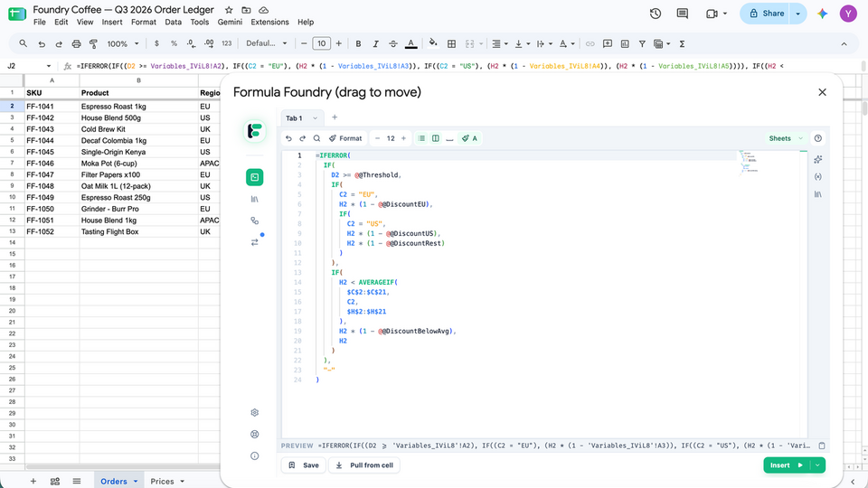Viewport: 868px width, 488px height.
Task: Switch to the Prices sheet tab
Action: [162, 482]
